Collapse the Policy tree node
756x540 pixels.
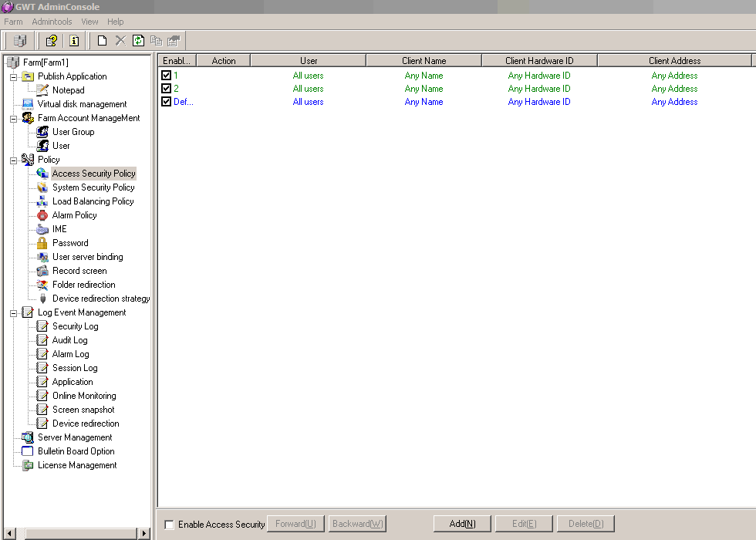(13, 160)
